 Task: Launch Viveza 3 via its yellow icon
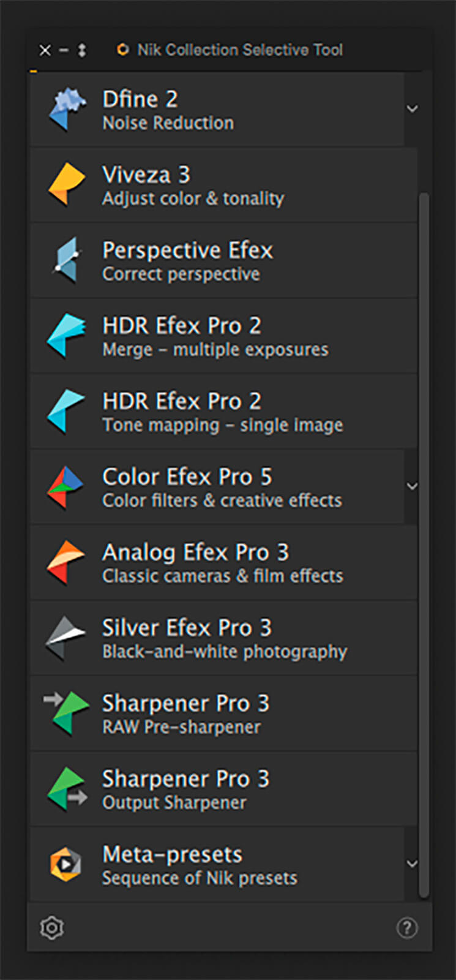(x=66, y=184)
